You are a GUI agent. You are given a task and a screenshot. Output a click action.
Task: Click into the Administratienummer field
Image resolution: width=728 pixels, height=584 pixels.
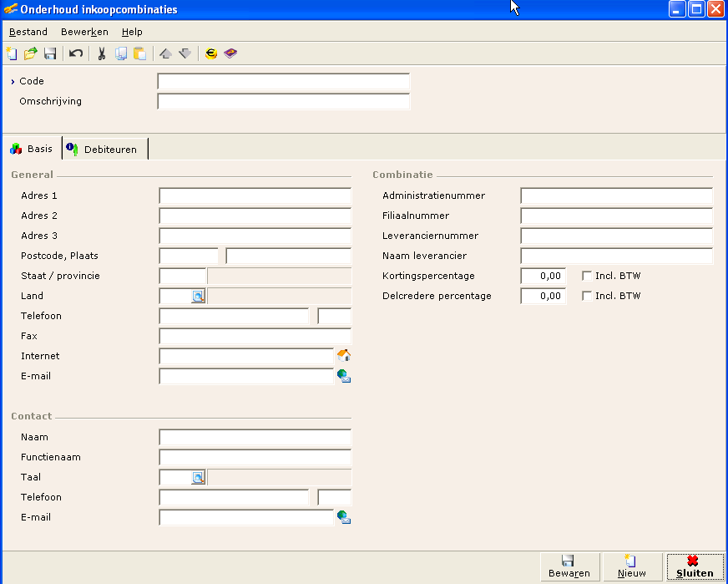(x=616, y=196)
